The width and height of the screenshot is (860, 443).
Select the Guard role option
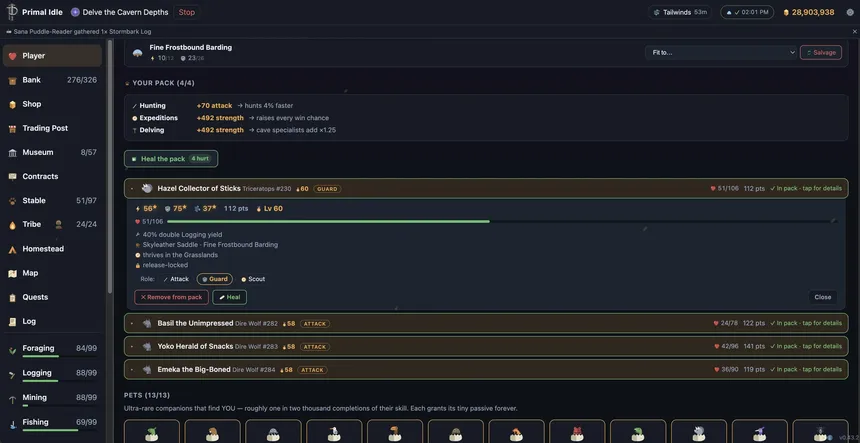tap(214, 279)
